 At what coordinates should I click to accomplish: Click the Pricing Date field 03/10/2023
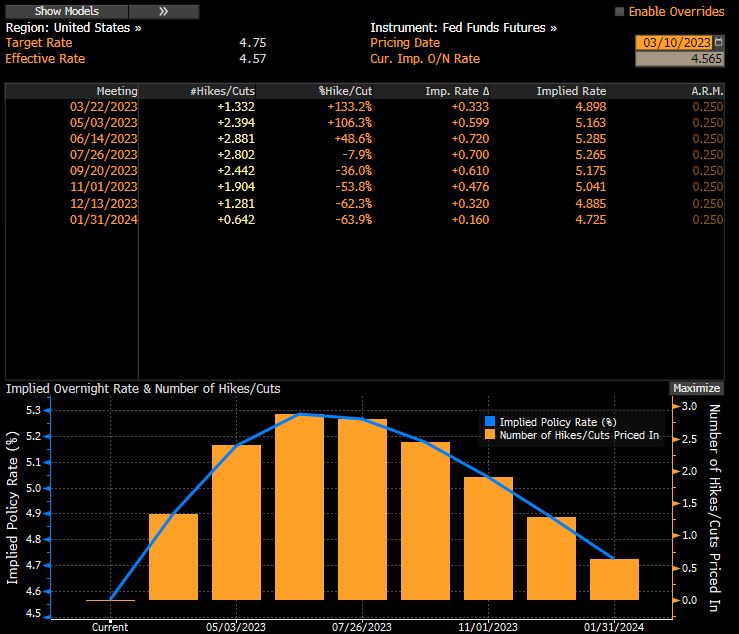point(674,43)
